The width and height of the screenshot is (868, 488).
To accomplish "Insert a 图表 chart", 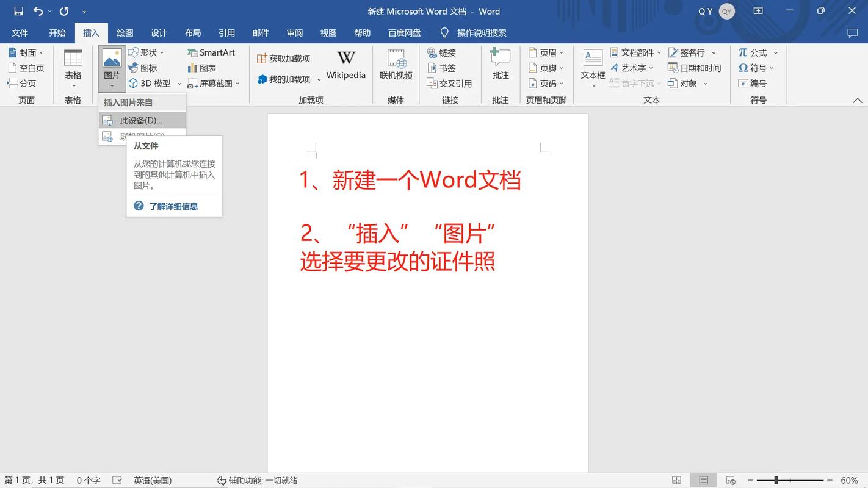I will 202,68.
